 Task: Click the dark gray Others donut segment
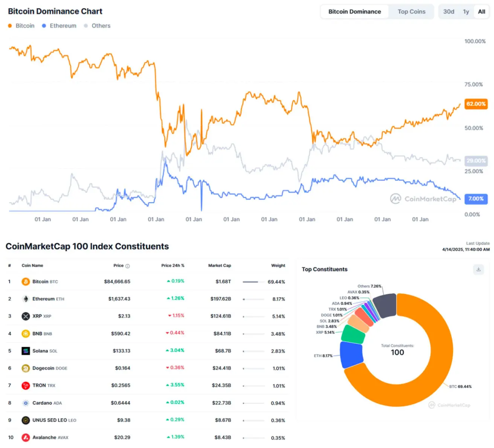coord(385,306)
